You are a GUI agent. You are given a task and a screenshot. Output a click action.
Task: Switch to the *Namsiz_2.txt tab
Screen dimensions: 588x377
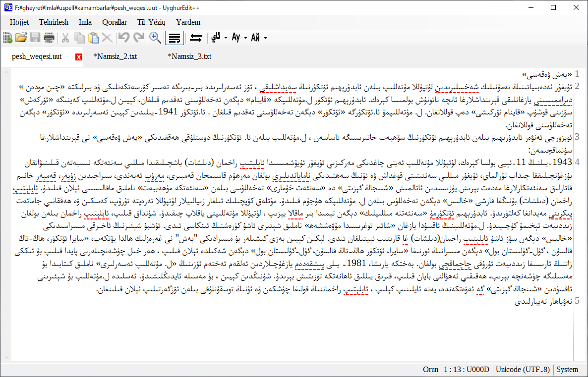[x=115, y=56]
